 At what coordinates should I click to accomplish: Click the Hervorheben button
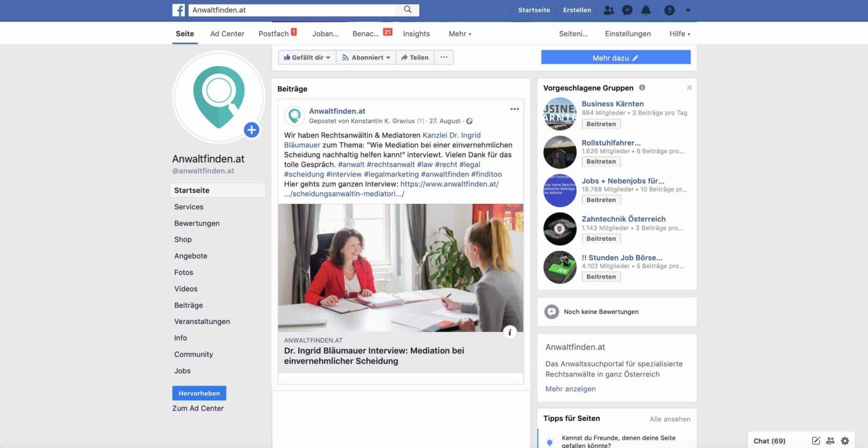coord(199,393)
